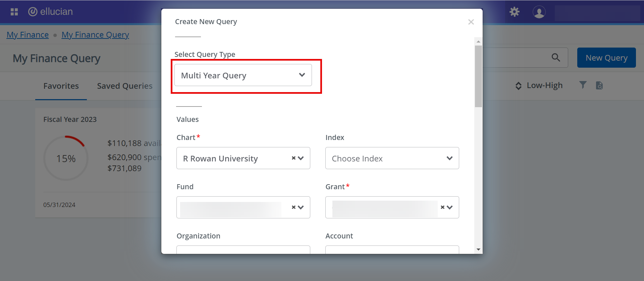Open the filter funnel icon

click(583, 85)
